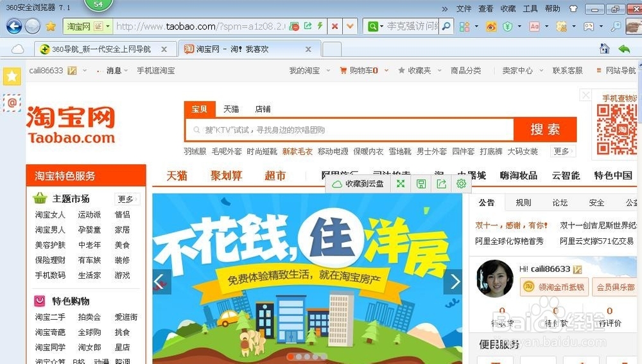Click the 领淘金币抵钱 button
The image size is (642, 364).
555,287
